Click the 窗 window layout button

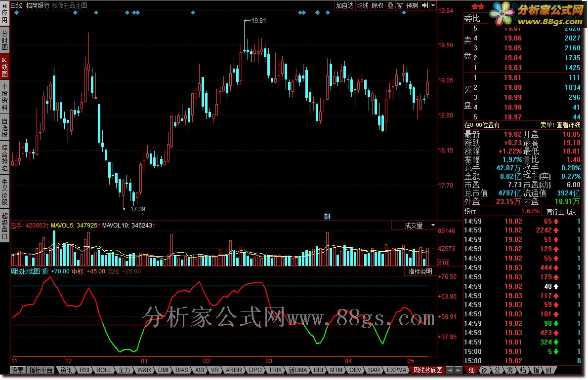400,5
